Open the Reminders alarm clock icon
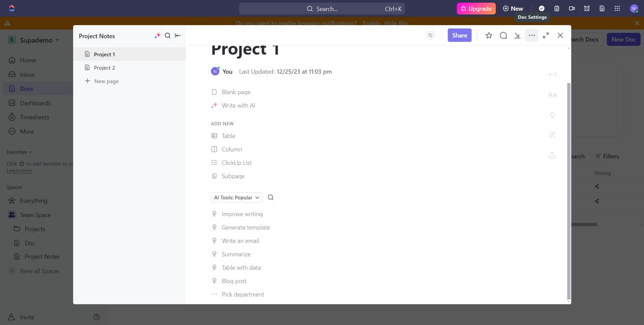Viewport: 644px width, 325px height. (587, 8)
